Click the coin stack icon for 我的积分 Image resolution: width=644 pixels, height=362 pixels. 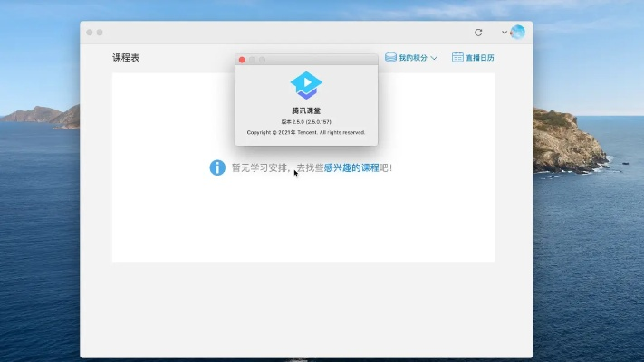pos(390,57)
